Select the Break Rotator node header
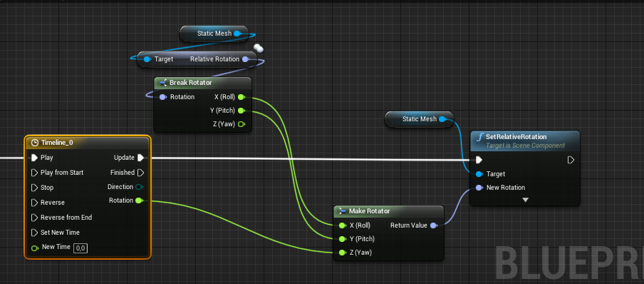644x284 pixels. tap(202, 83)
